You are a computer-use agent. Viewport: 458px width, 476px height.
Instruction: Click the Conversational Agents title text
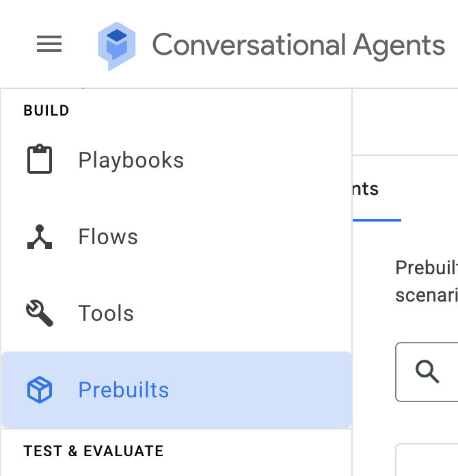click(x=298, y=45)
